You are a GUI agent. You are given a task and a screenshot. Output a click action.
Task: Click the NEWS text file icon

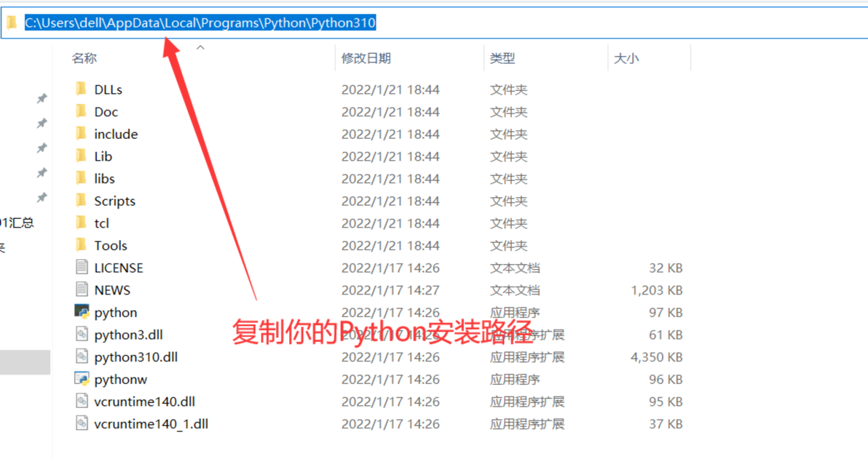[82, 290]
